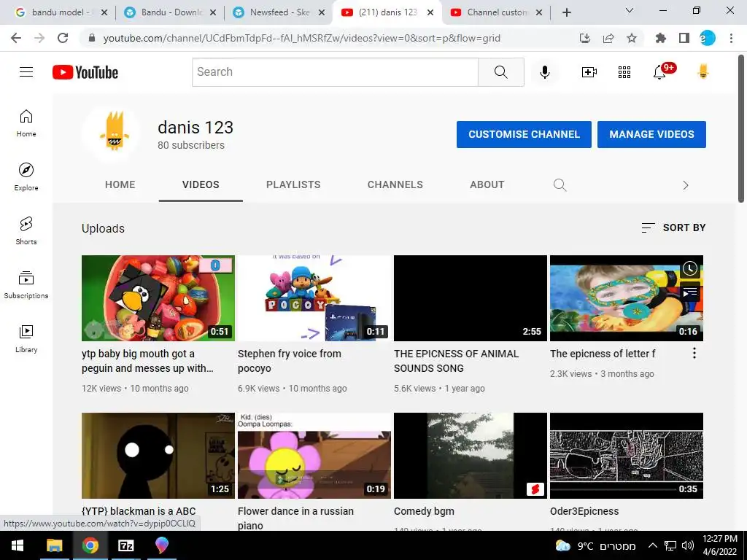Open File Explorer from the taskbar

pos(54,545)
